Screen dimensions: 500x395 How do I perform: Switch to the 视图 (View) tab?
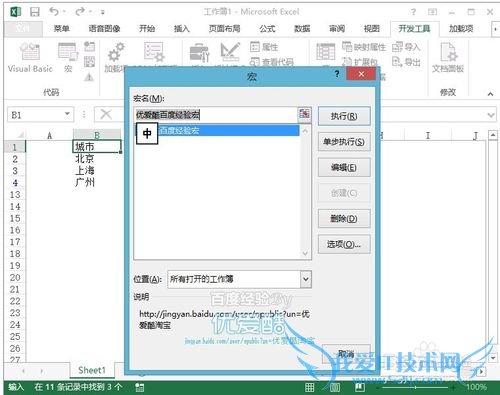click(x=372, y=29)
